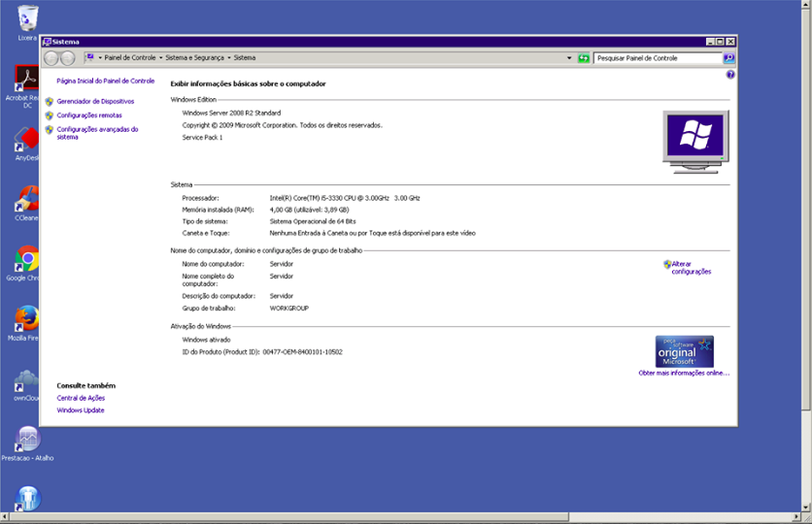Screen dimensions: 812x524
Task: Click the vertical scrollbar thumb at right edge
Action: pos(806,209)
